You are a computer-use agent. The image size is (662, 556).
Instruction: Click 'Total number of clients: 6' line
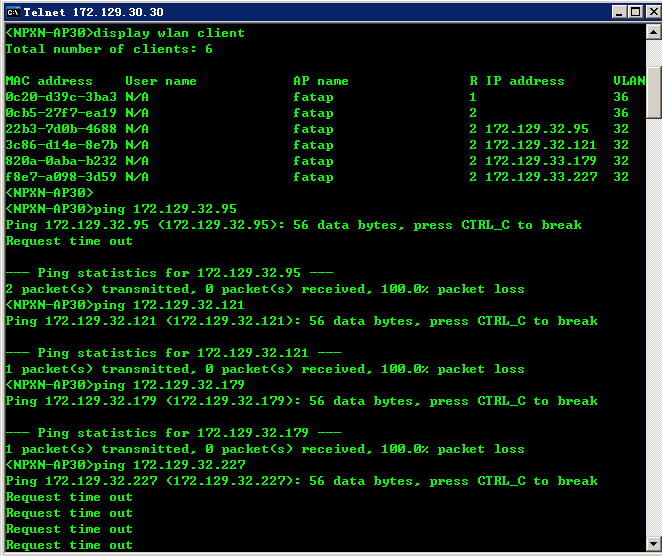pos(109,49)
